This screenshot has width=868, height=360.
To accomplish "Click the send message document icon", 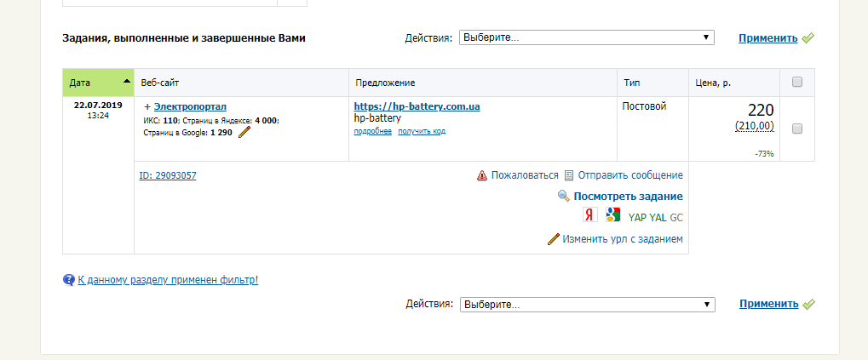I will tap(569, 175).
